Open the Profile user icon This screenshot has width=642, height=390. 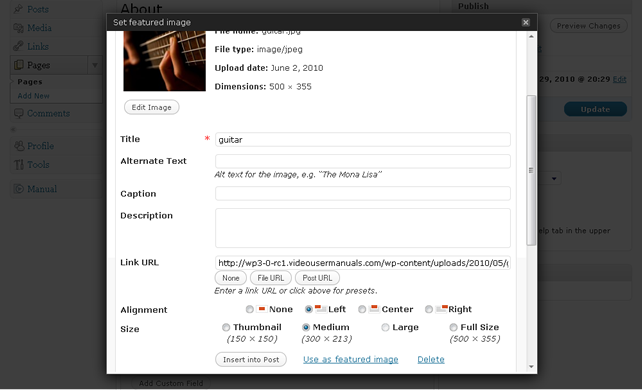[x=18, y=146]
